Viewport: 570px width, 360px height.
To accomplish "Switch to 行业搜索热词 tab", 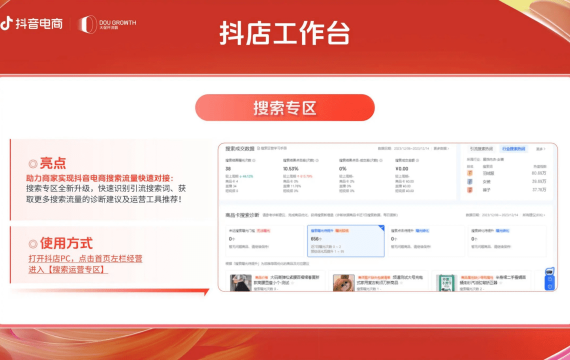I will 513,149.
